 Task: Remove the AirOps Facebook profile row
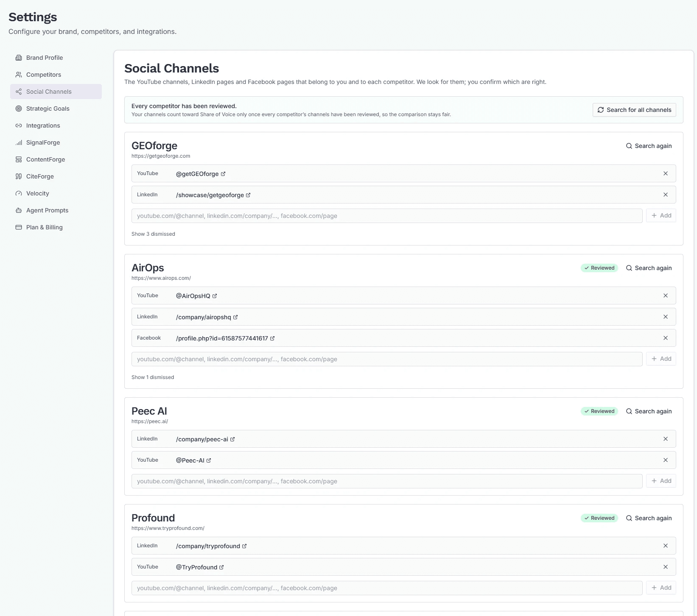tap(666, 338)
